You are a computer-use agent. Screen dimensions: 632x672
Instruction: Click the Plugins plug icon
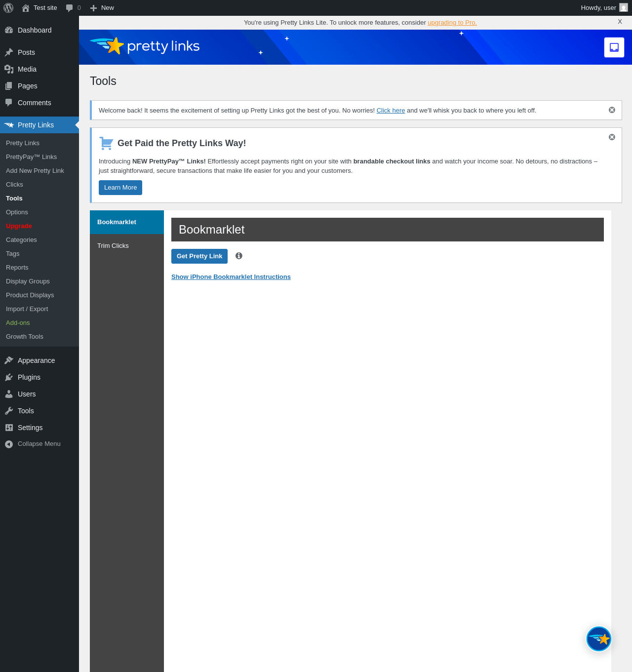pos(9,377)
